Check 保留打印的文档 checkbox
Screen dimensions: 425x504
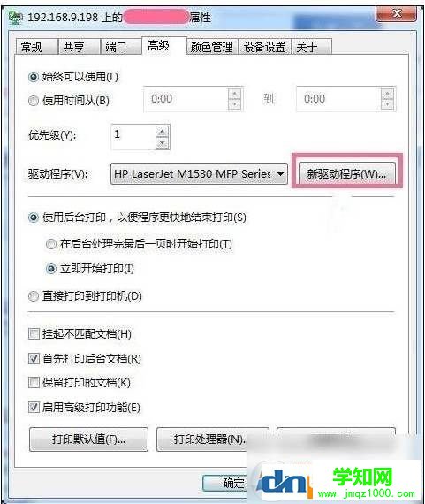click(x=34, y=383)
